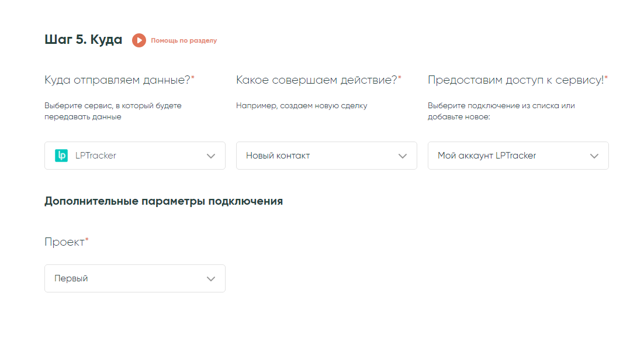This screenshot has width=644, height=341.
Task: Click the "Дополнительные параметры подключения" heading
Action: pos(164,201)
